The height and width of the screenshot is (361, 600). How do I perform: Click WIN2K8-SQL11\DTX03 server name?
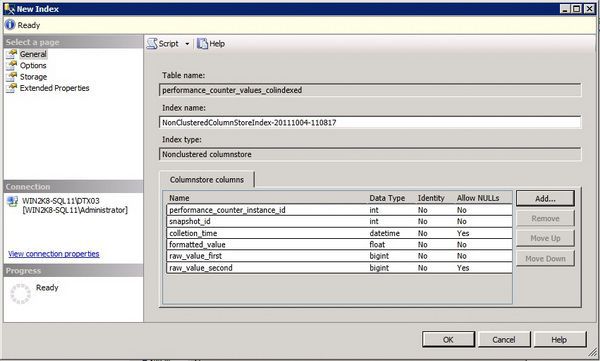click(60, 201)
